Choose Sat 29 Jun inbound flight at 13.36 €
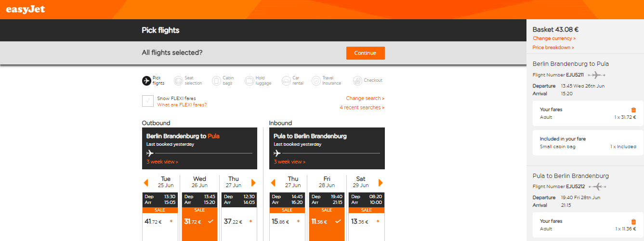Viewport: 644px width, 241px height. [x=366, y=221]
